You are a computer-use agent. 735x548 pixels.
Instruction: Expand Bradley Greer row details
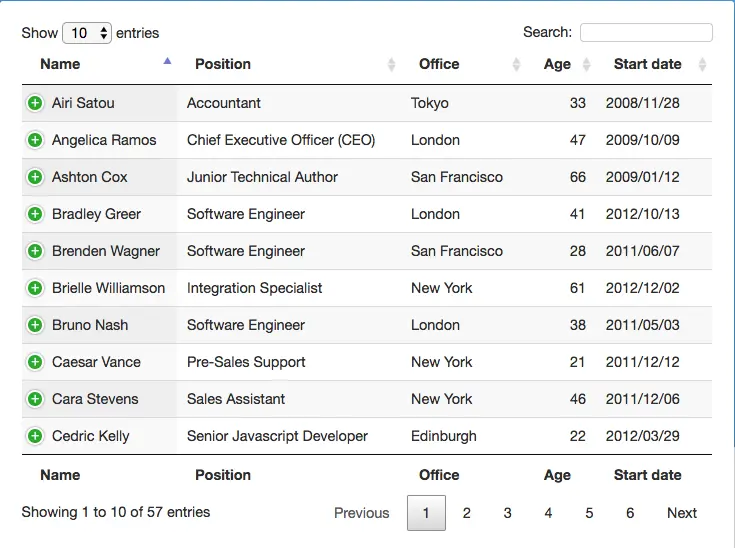coord(35,214)
